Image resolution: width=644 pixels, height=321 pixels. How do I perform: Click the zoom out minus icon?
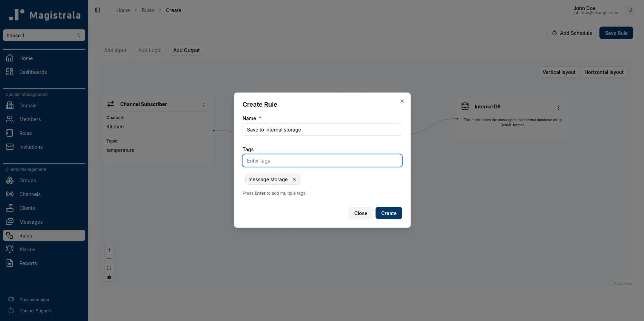point(109,259)
